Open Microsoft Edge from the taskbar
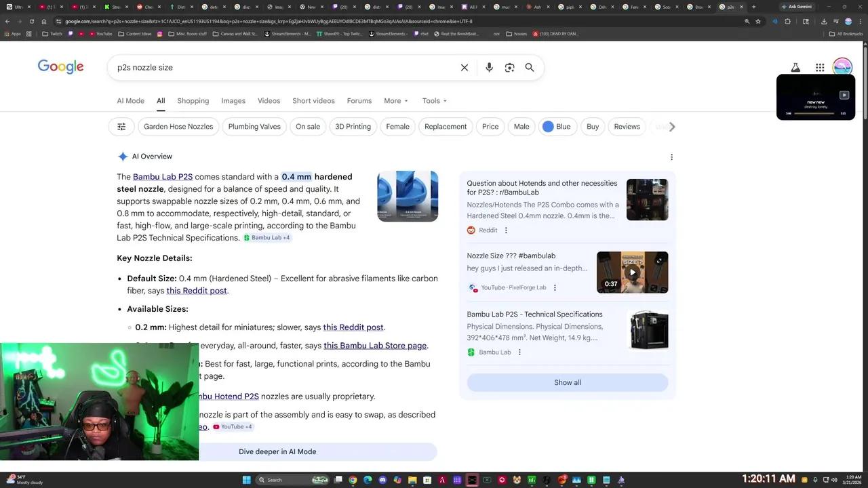 click(368, 480)
